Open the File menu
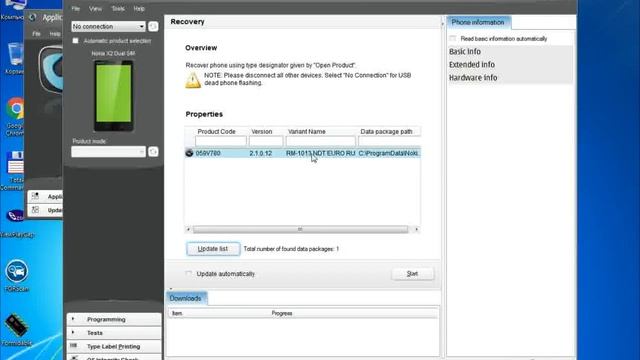 click(x=76, y=9)
